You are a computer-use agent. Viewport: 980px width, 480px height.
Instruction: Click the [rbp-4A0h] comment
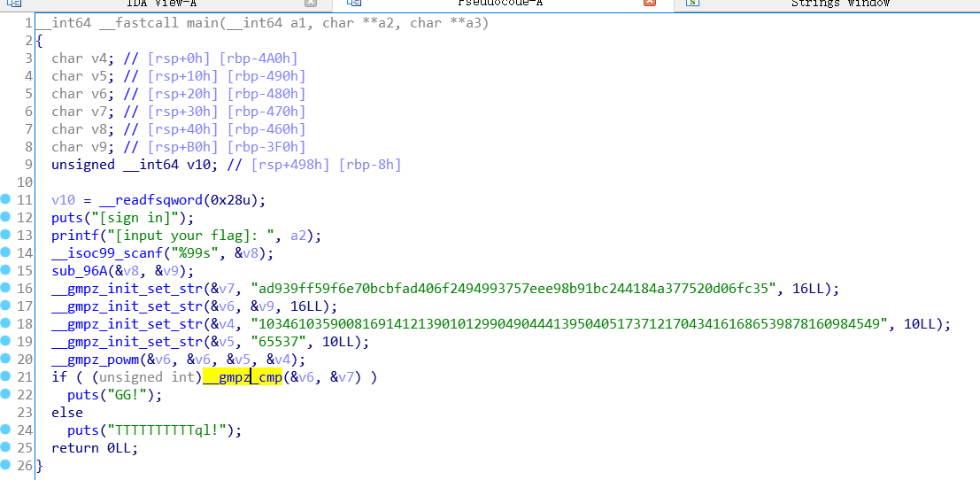(x=259, y=58)
